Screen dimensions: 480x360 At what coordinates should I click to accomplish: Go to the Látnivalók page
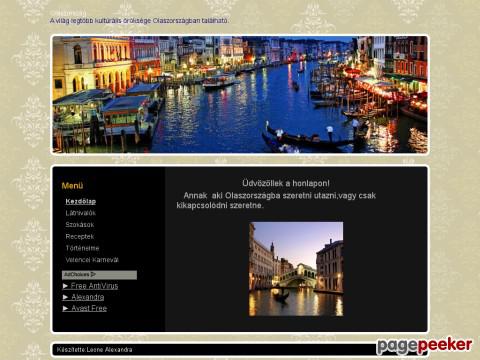coord(81,213)
